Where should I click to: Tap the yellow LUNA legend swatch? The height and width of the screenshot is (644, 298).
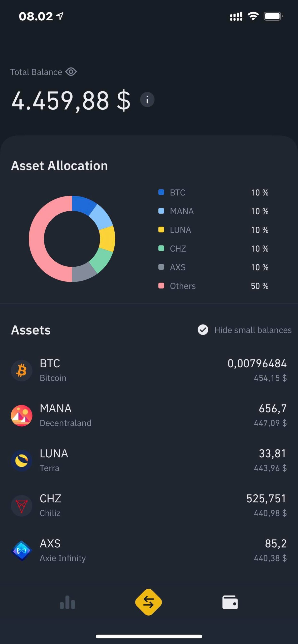coord(161,230)
